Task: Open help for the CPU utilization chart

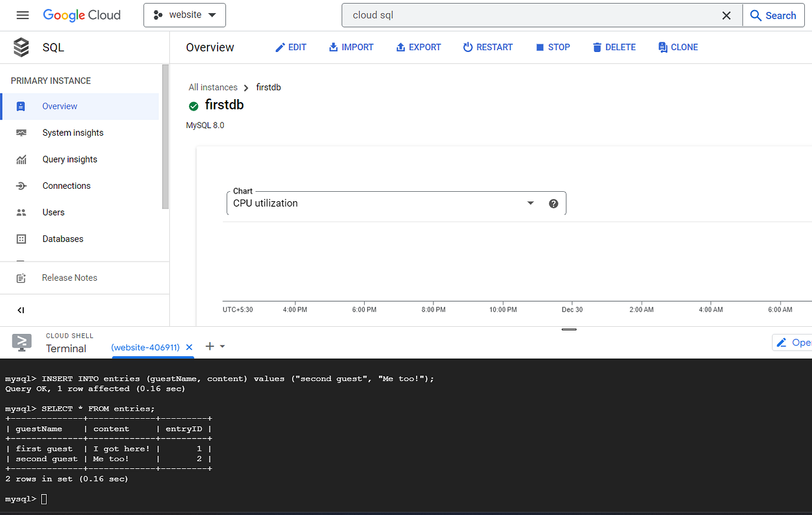Action: [553, 203]
